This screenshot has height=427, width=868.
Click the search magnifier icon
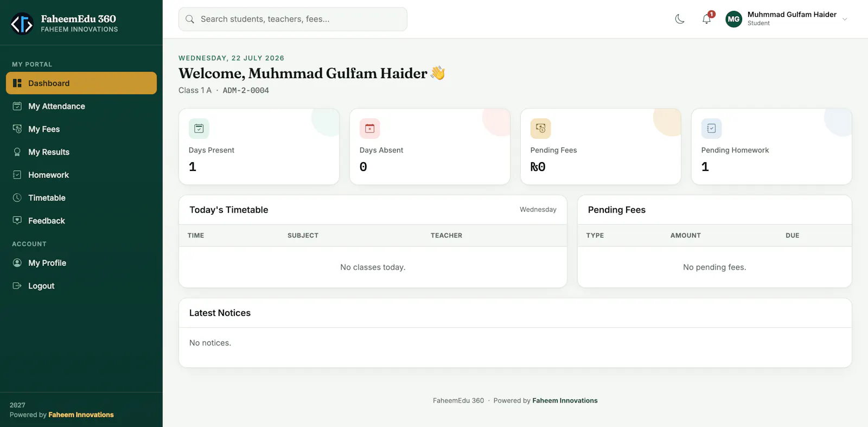coord(190,19)
